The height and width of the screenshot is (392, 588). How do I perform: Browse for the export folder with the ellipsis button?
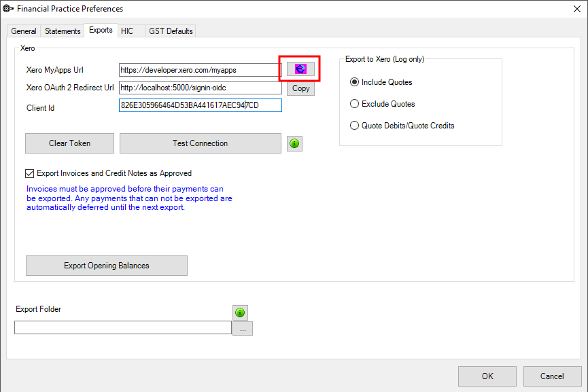point(243,329)
